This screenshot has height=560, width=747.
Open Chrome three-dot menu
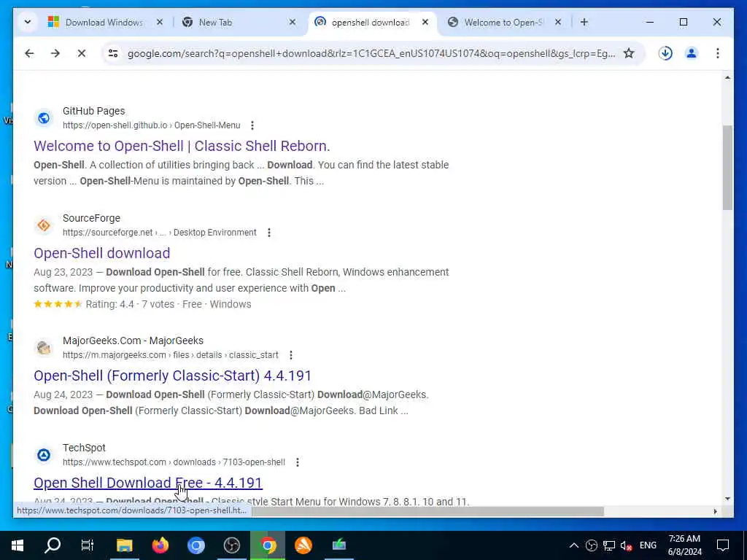click(718, 53)
